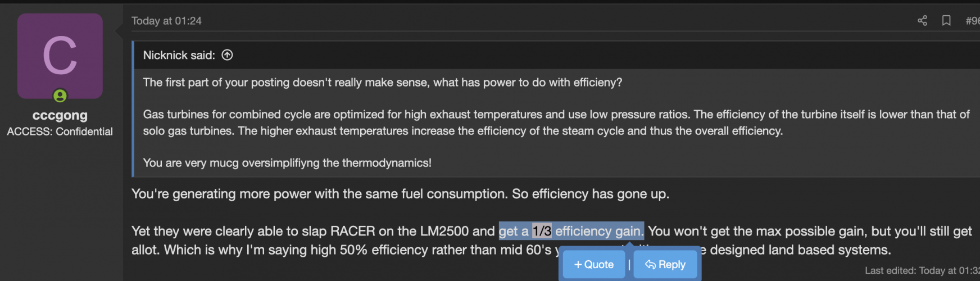Click the Today at 01:24 timestamp
This screenshot has height=281, width=980.
tap(166, 21)
